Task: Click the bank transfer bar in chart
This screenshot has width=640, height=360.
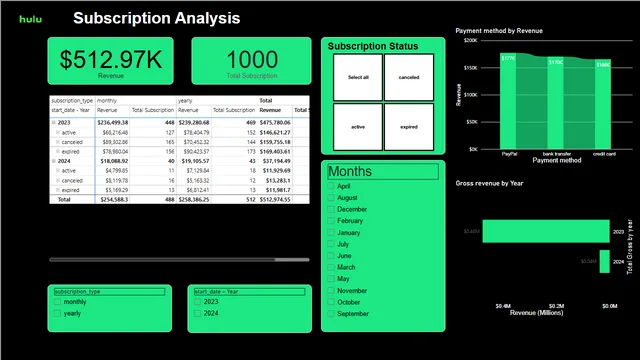Action: coord(556,103)
